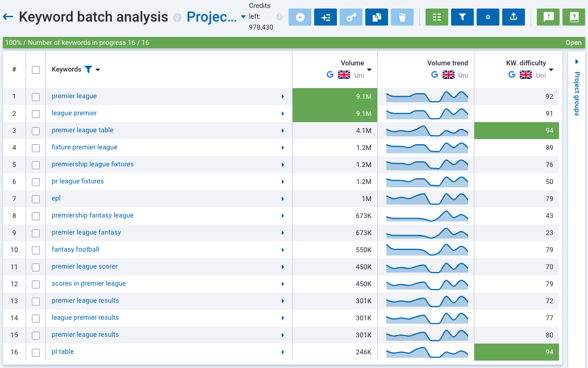Click the green feedback message icon
This screenshot has height=368, width=588.
pyautogui.click(x=548, y=17)
